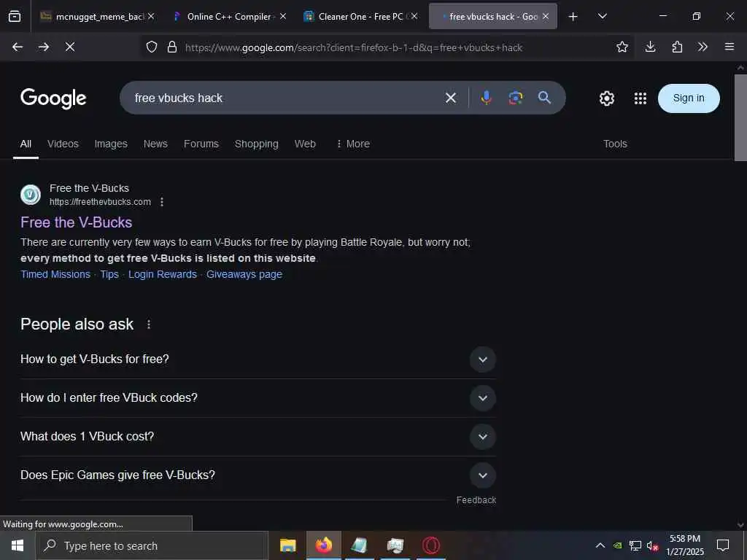
Task: Open tracking protection shield icon
Action: 152,47
